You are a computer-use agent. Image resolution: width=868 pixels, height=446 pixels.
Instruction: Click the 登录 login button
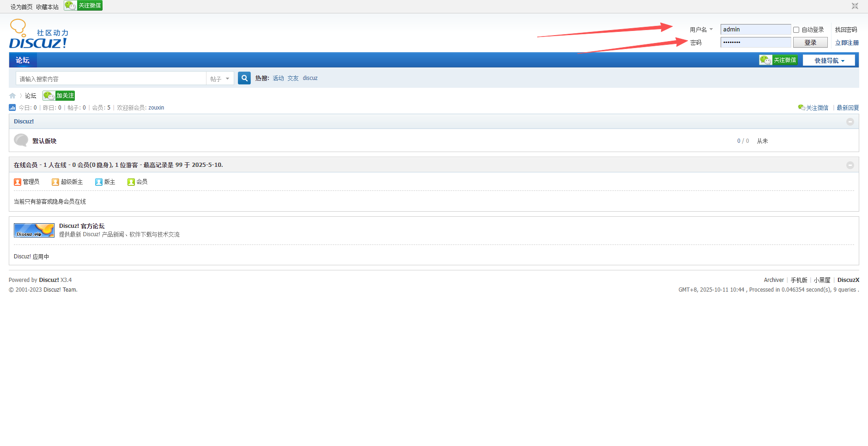810,43
